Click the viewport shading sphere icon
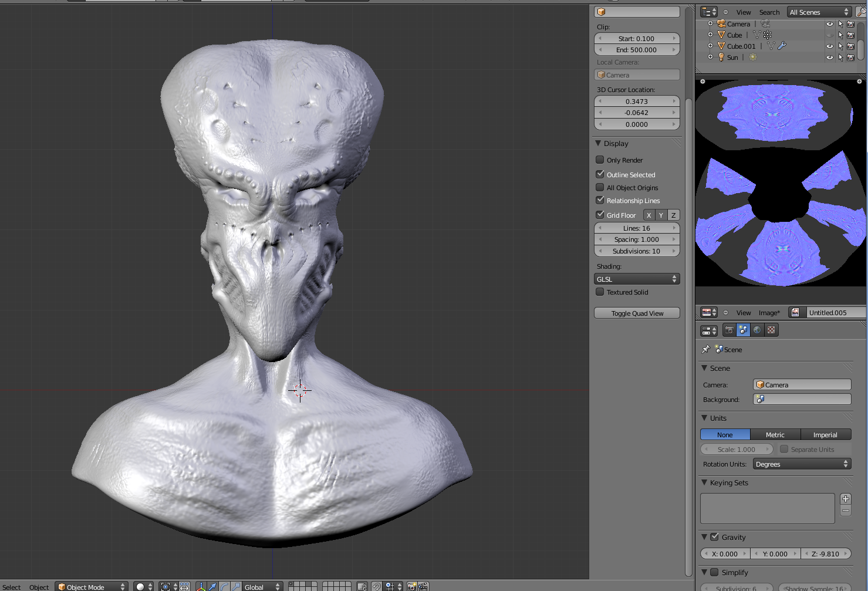The height and width of the screenshot is (591, 868). pos(144,586)
